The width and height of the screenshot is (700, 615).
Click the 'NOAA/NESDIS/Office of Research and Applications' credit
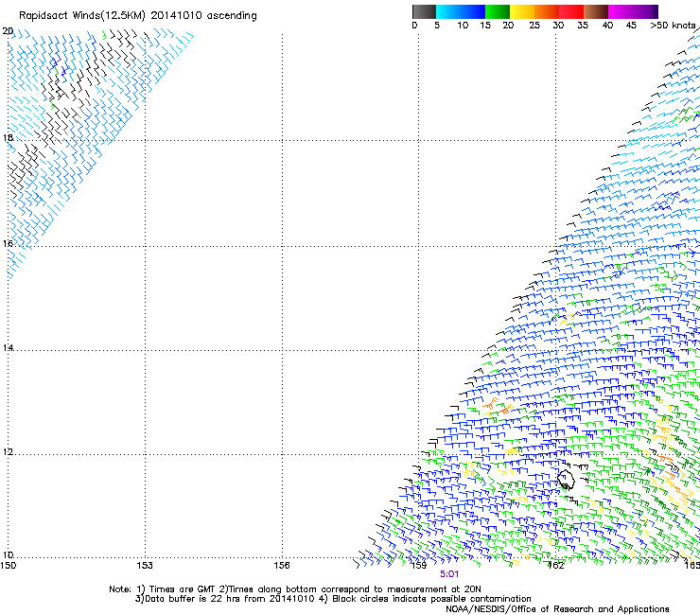pos(557,609)
